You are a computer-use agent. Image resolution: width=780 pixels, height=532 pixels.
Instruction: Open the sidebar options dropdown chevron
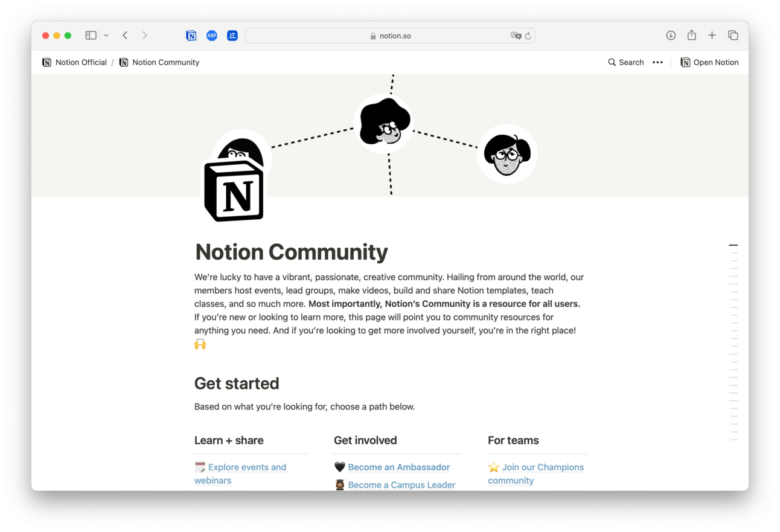click(106, 36)
